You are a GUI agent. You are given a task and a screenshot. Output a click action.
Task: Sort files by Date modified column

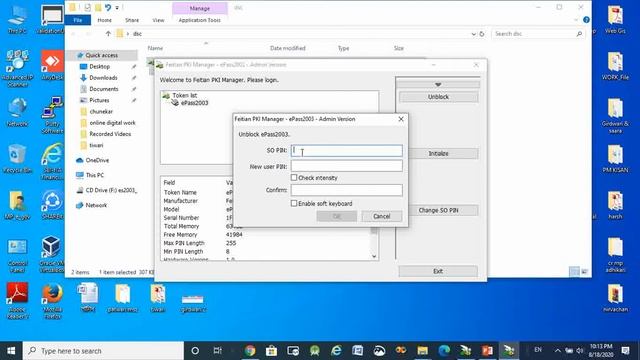pyautogui.click(x=287, y=48)
